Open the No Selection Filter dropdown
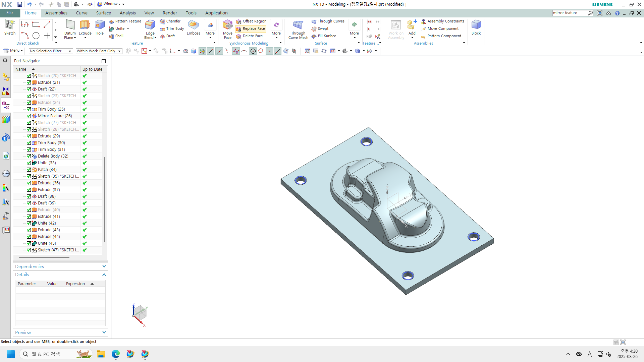This screenshot has height=362, width=644. 51,51
